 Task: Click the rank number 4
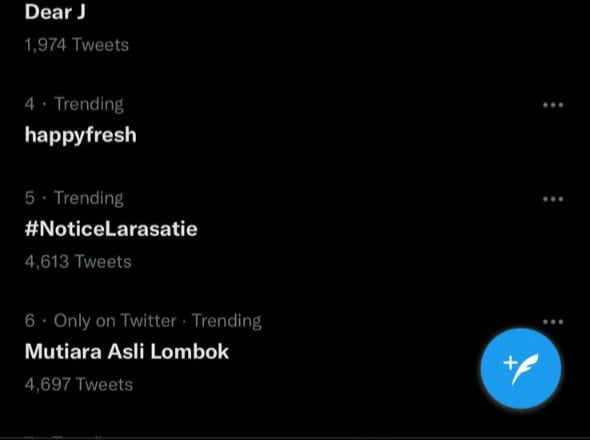point(30,104)
